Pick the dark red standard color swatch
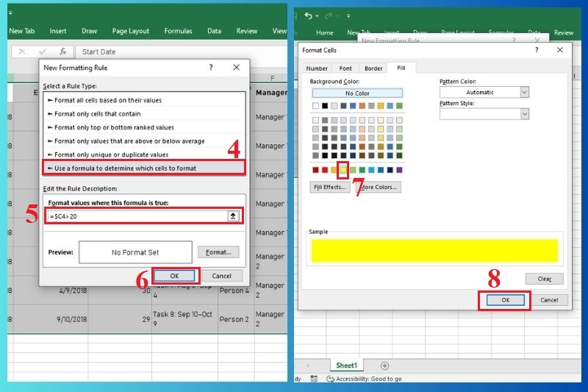 315,170
